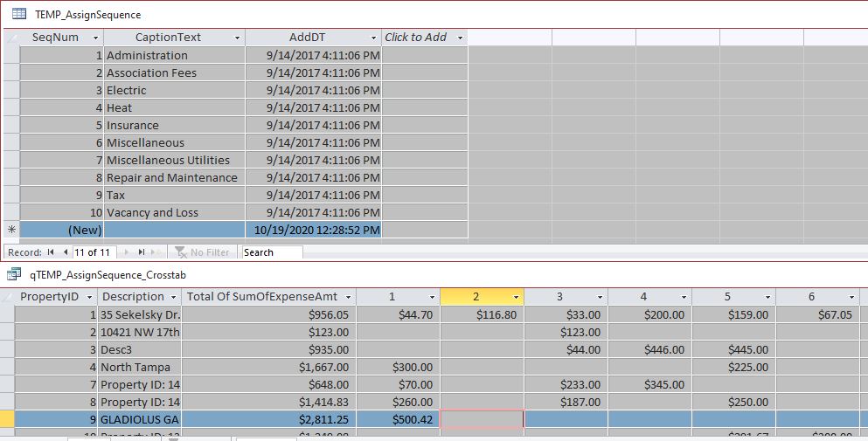Click the $1,414.83 total cell

pyautogui.click(x=268, y=402)
